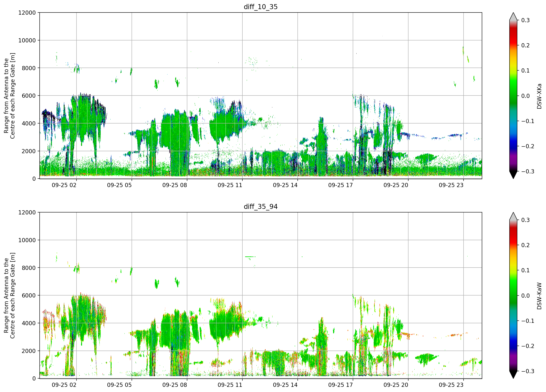The image size is (546, 392).
Task: Click the 0.3 tick on bottom colorbar
Action: coord(526,220)
